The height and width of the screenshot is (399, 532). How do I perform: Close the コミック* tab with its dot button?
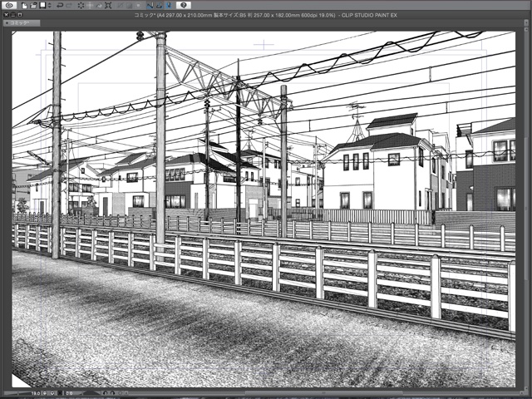click(x=7, y=23)
